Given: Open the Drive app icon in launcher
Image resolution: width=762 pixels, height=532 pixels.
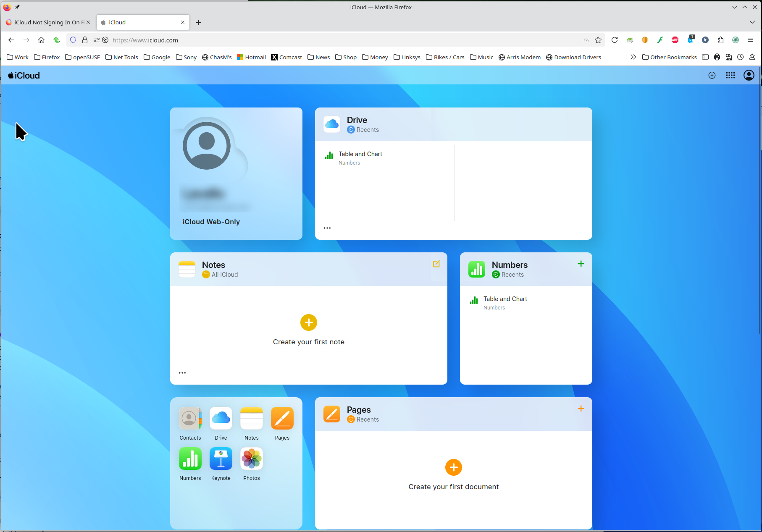Looking at the screenshot, I should tap(221, 418).
